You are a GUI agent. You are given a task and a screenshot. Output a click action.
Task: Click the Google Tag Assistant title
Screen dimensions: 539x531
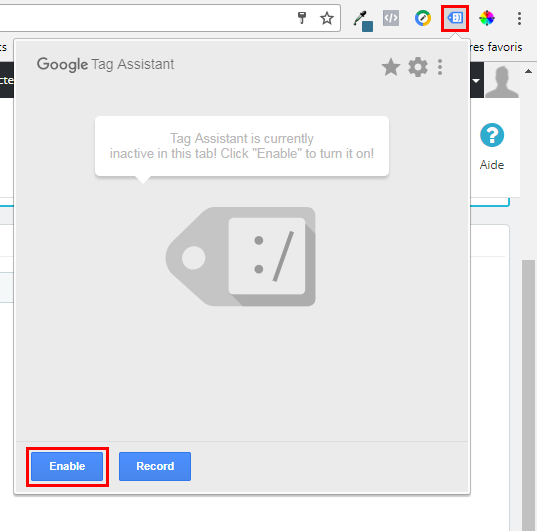[x=106, y=64]
